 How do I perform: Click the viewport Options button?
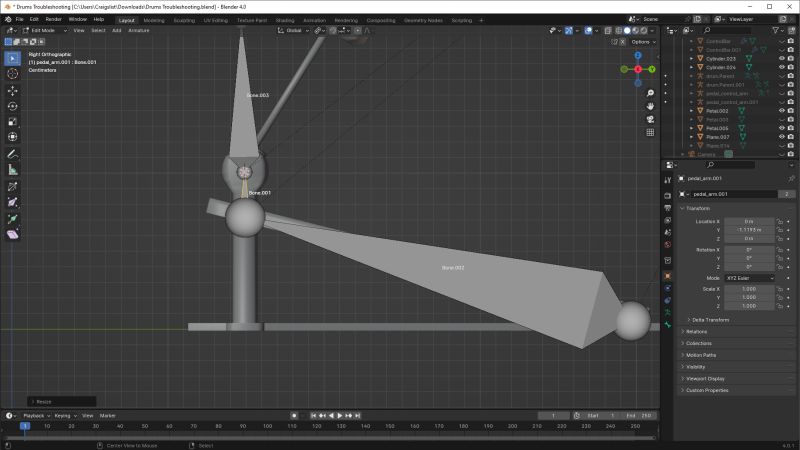[643, 42]
